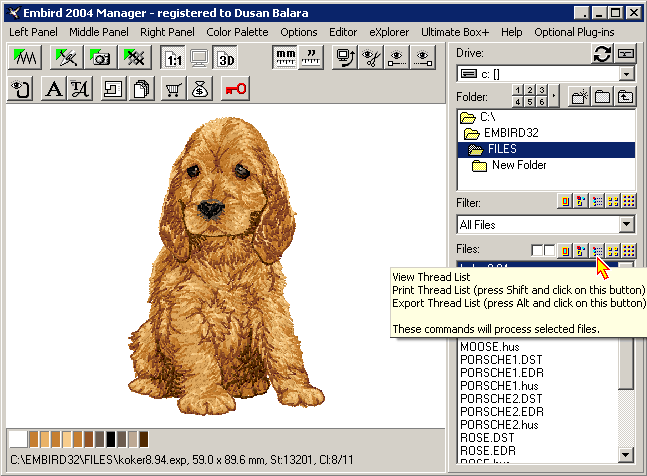Select the FILES folder

tap(546, 149)
